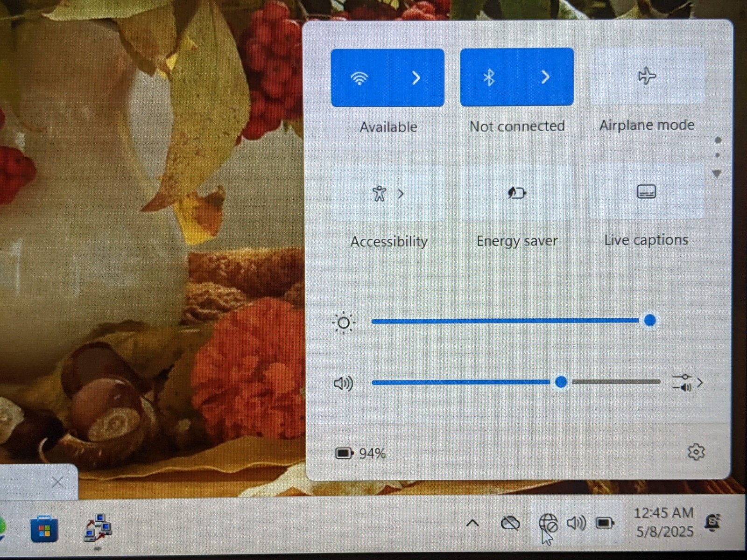Click the network globe tray icon
This screenshot has width=747, height=560.
[x=548, y=523]
